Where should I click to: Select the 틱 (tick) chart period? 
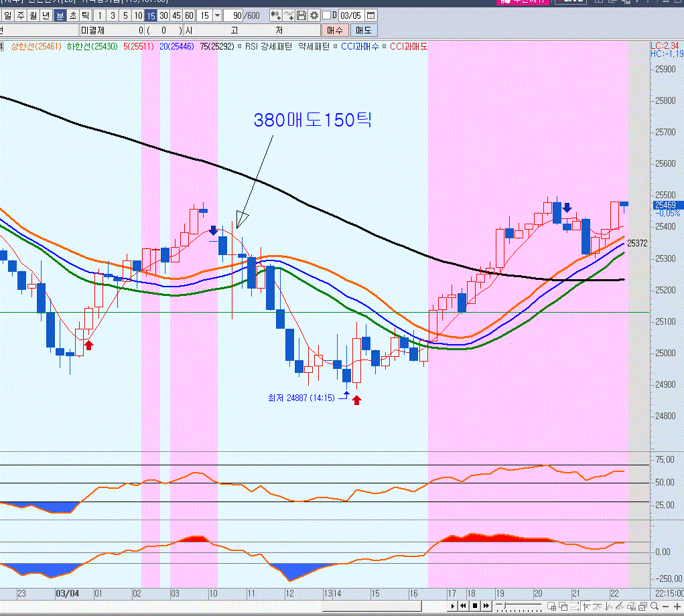coord(85,15)
